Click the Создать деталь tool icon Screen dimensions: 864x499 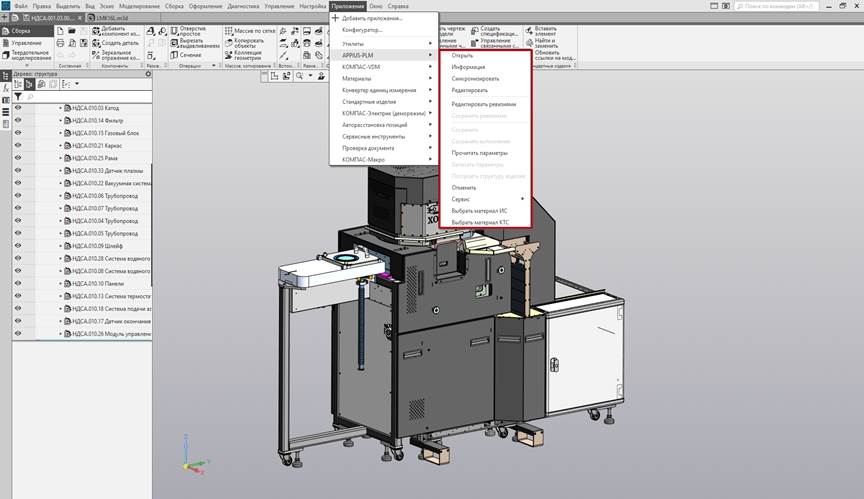[94, 43]
